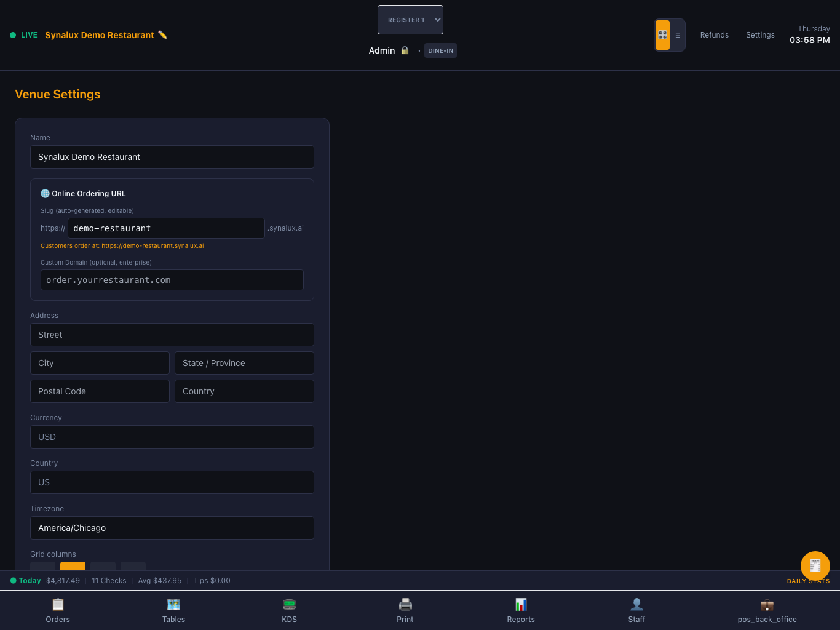This screenshot has width=840, height=630.
Task: Click the Street address field
Action: tap(172, 335)
